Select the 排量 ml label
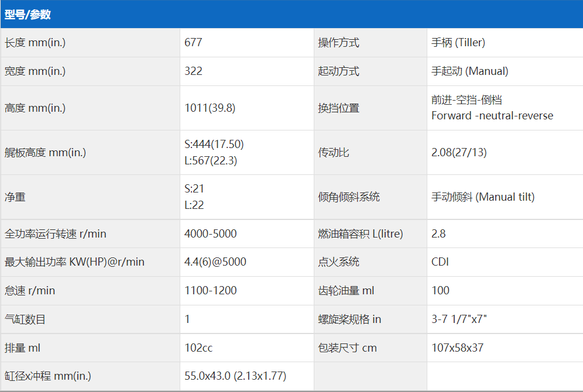583x392 pixels. (x=22, y=348)
